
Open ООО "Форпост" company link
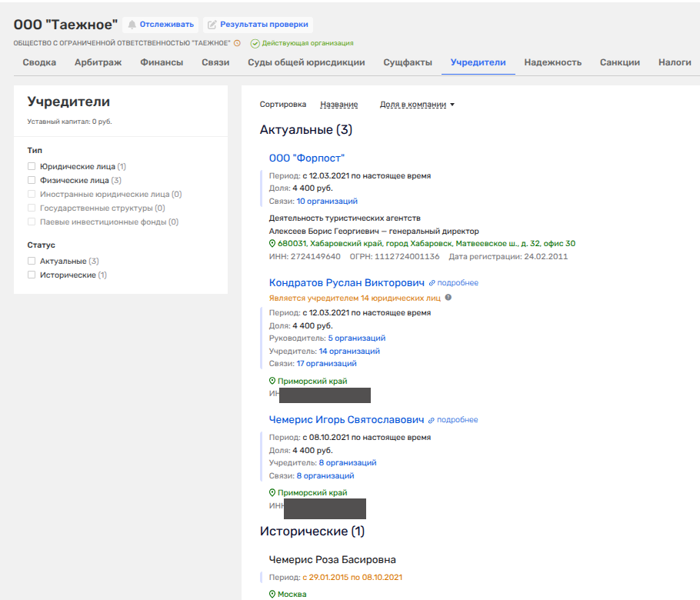(307, 158)
